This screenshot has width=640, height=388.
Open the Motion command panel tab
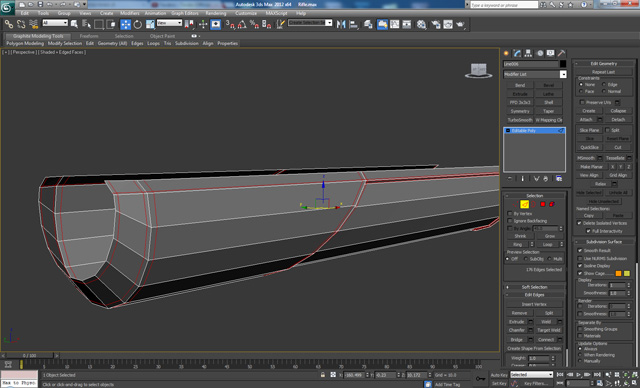tap(540, 53)
